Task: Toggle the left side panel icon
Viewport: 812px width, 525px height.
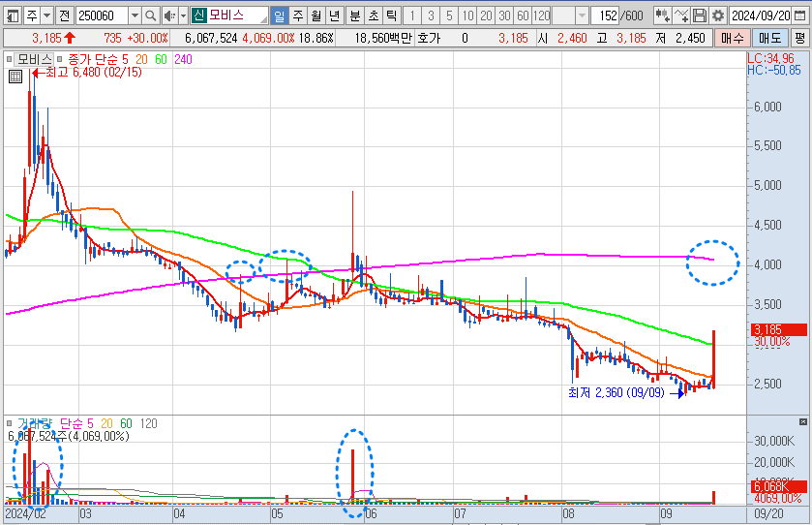Action: pos(13,16)
